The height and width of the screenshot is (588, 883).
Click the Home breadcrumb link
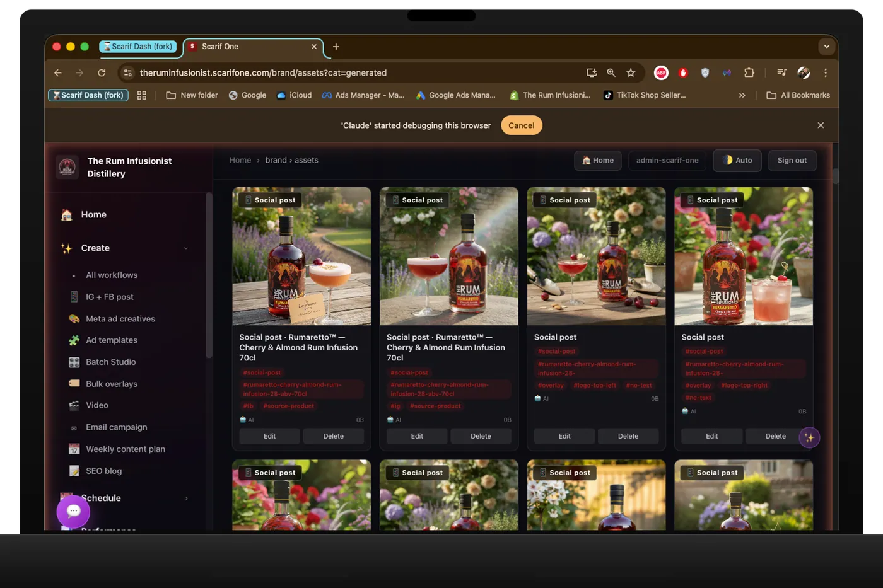[240, 160]
